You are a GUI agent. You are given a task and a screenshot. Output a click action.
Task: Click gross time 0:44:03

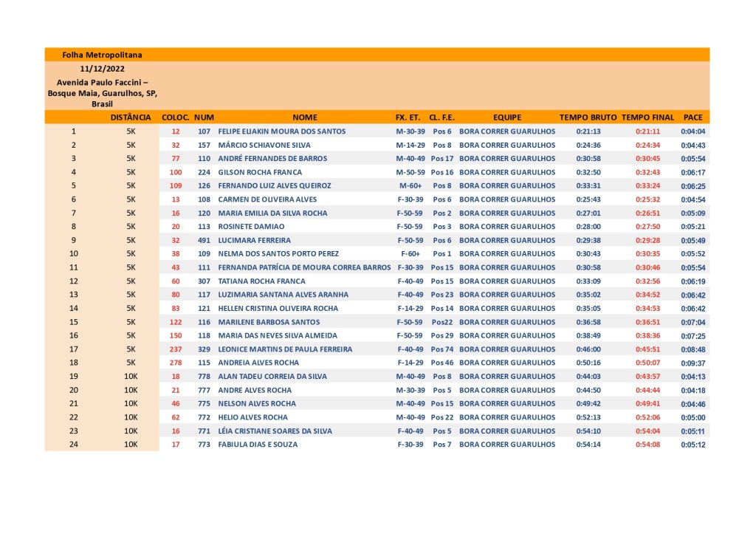pyautogui.click(x=588, y=376)
